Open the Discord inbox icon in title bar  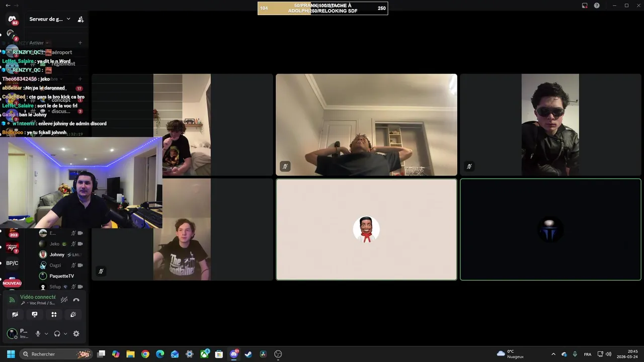click(585, 5)
